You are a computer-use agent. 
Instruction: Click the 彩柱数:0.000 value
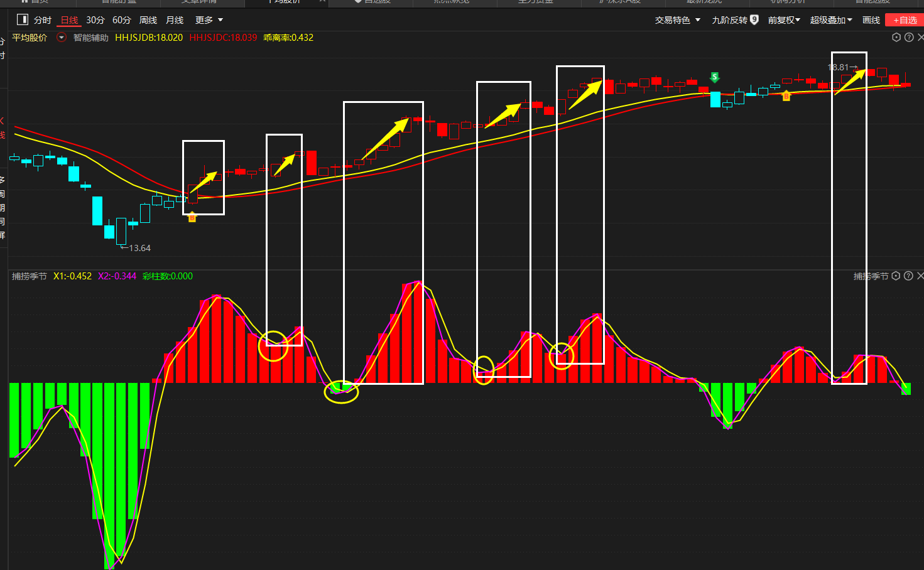tap(168, 276)
